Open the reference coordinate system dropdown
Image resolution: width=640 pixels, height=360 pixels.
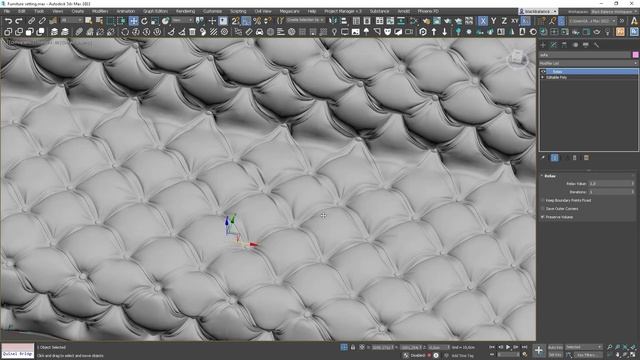click(x=182, y=20)
